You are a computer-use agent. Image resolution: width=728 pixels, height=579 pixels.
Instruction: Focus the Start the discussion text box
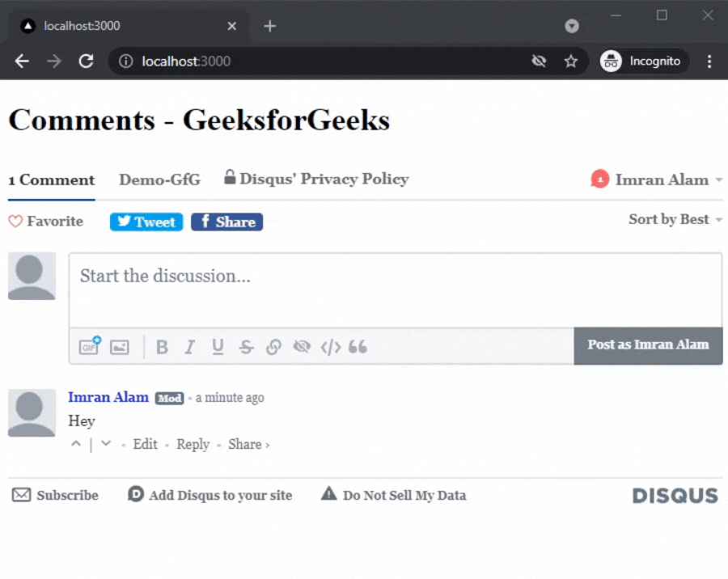pyautogui.click(x=396, y=290)
